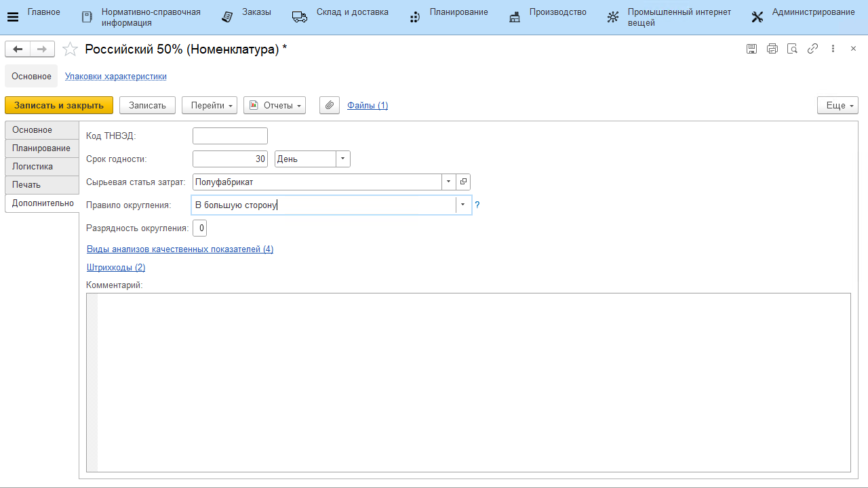Open the Полуфабрикат item via open-form icon

click(463, 182)
